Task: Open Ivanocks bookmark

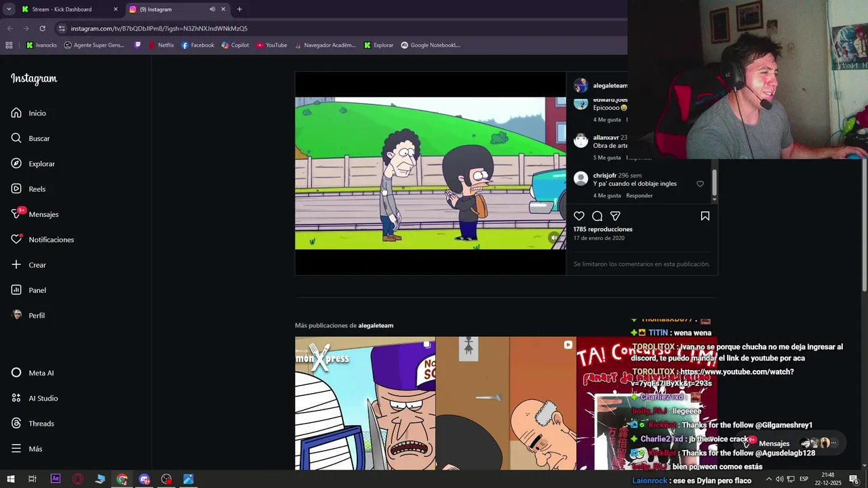Action: point(41,45)
